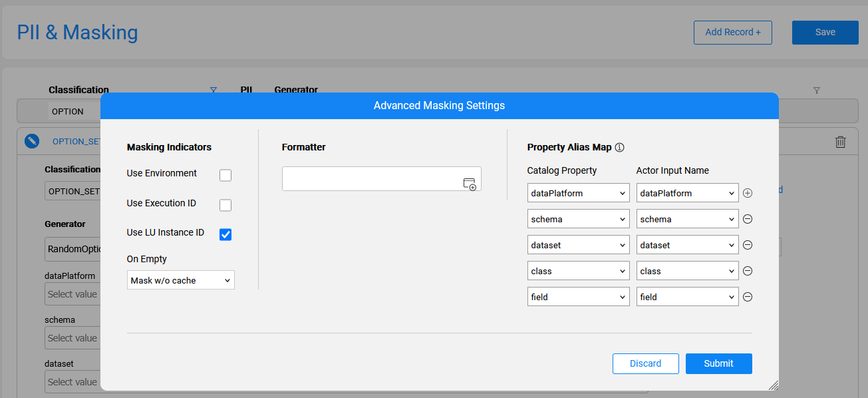Open the field Actor Input Name dropdown
Screen dimensions: 868x398
687,297
